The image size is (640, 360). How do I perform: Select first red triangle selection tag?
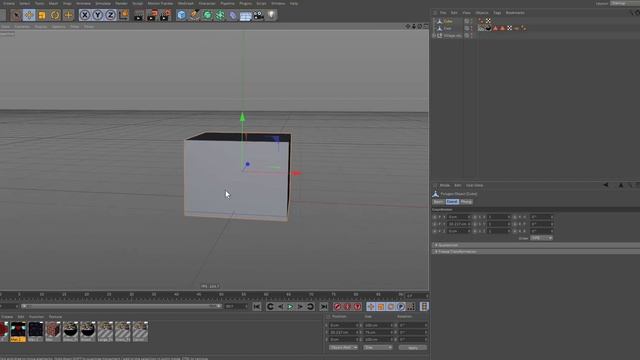point(496,28)
